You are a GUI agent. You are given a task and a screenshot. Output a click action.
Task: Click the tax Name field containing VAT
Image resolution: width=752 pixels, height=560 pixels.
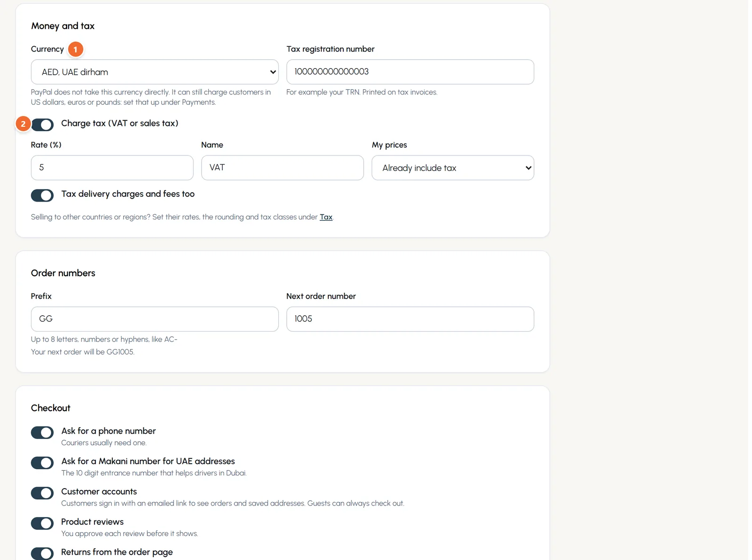pyautogui.click(x=282, y=168)
